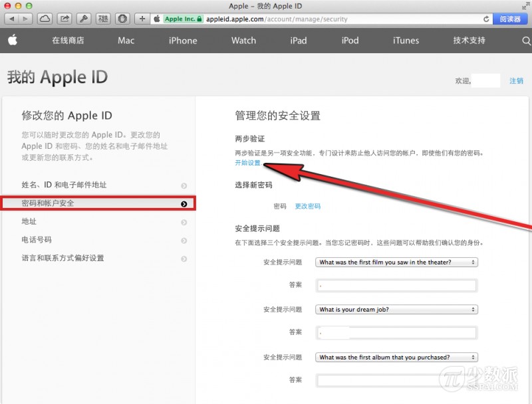The width and height of the screenshot is (532, 404).
Task: Open the 技术支持 navigation tab
Action: (469, 41)
